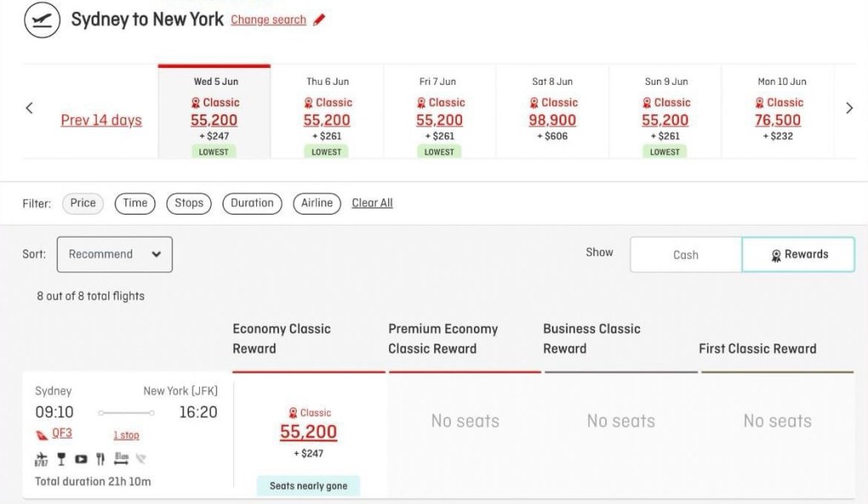Click the seat pitch width icon

coord(120,460)
